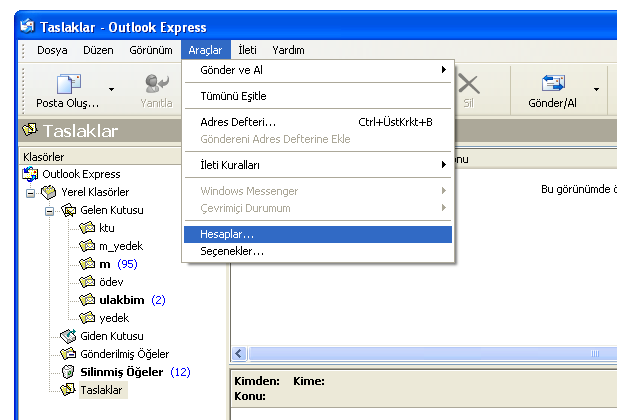Select the Gelen Kutusu folder label
The width and height of the screenshot is (617, 420).
(112, 210)
